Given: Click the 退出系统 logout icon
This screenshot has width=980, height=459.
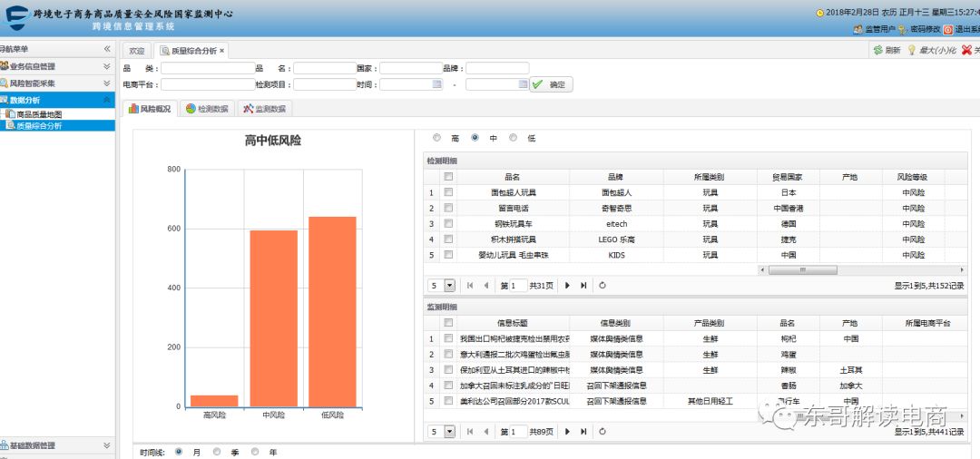Looking at the screenshot, I should point(947,29).
